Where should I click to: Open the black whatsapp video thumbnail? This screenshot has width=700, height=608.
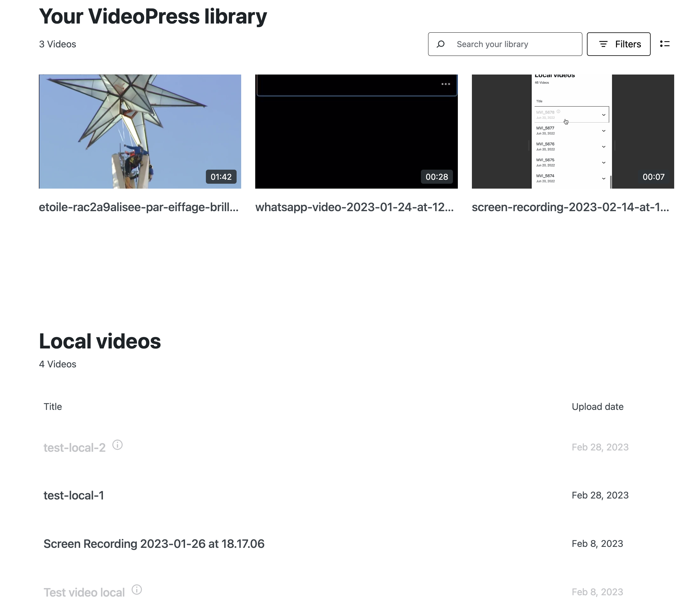tap(357, 132)
